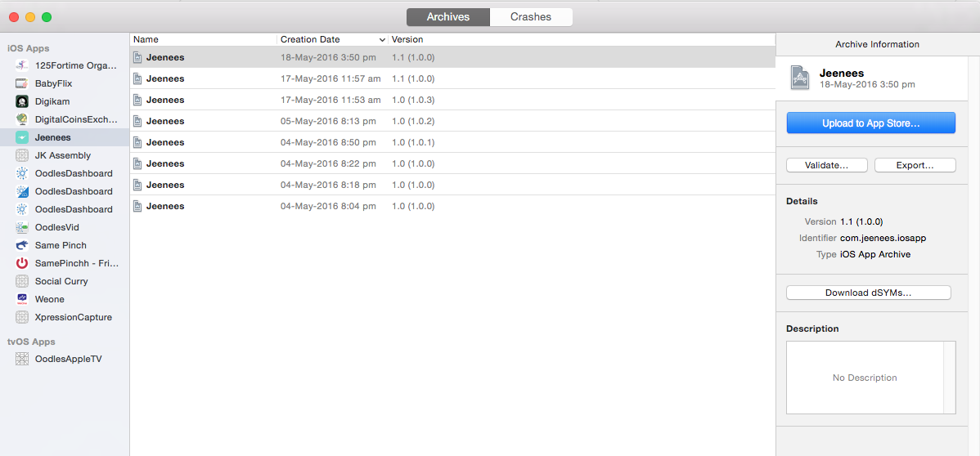Click archive file icon for 05-May-2016 8:13 pm row
Screen dimensions: 980x456
[x=138, y=121]
